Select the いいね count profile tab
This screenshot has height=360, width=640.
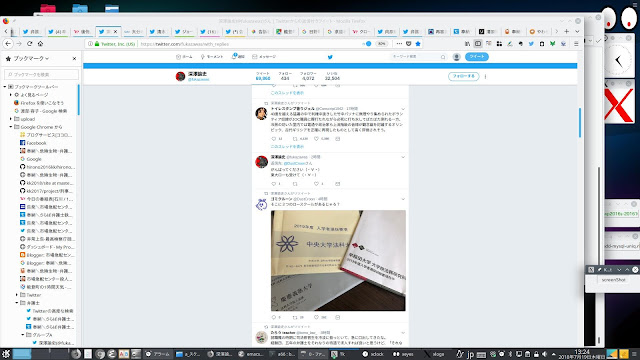tap(332, 76)
